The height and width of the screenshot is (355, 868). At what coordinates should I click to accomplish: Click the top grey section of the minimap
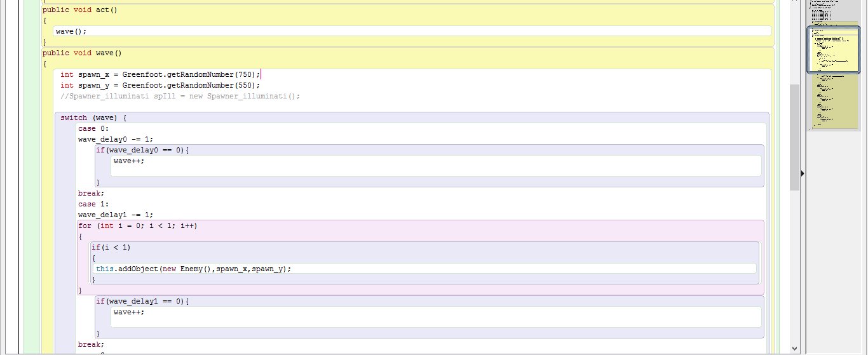click(832, 13)
